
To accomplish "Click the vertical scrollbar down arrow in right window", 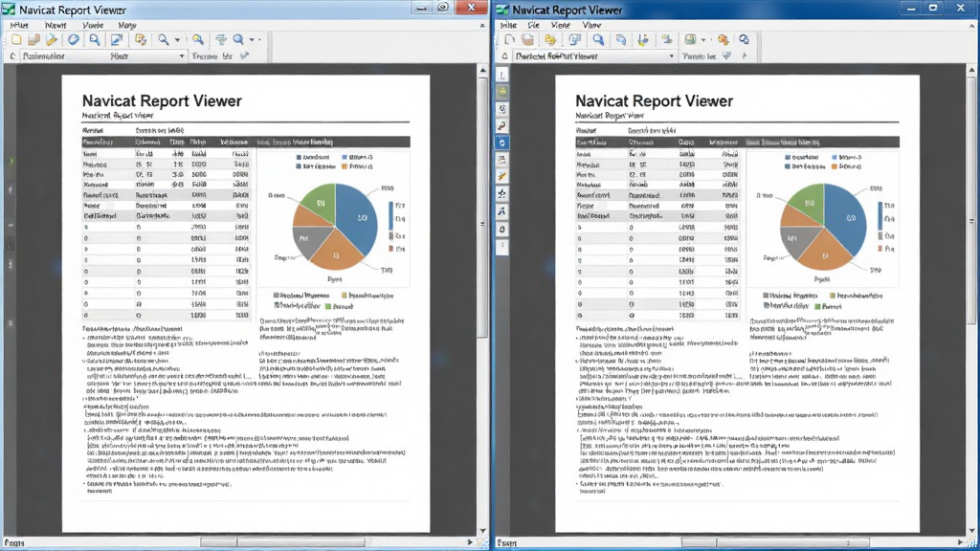I will click(x=972, y=530).
